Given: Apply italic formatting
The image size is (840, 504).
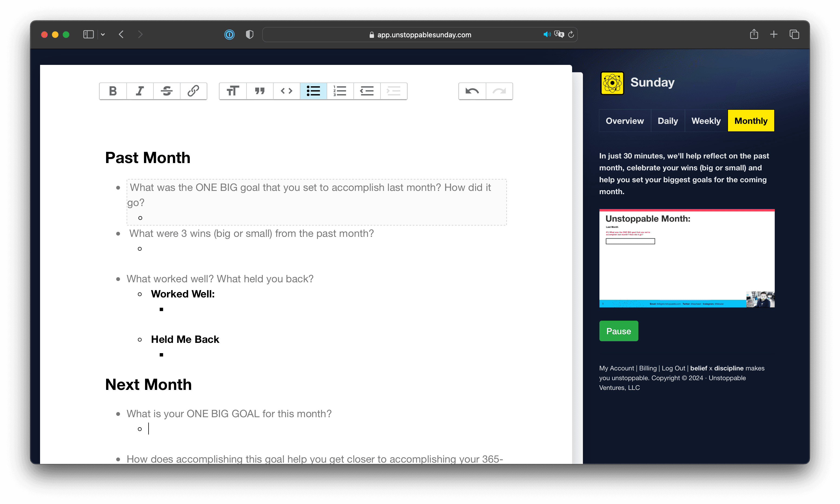Looking at the screenshot, I should tap(140, 91).
